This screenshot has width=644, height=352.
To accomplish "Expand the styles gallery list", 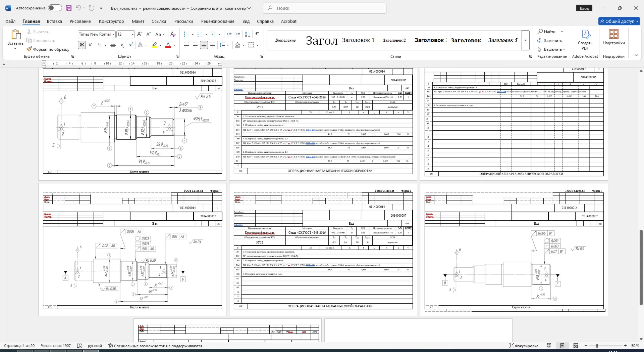I will point(526,40).
